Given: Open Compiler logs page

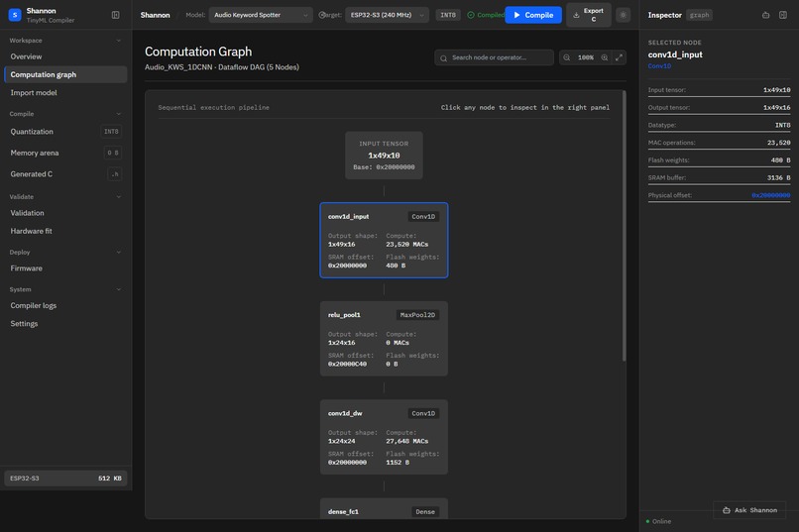Looking at the screenshot, I should coord(65,305).
